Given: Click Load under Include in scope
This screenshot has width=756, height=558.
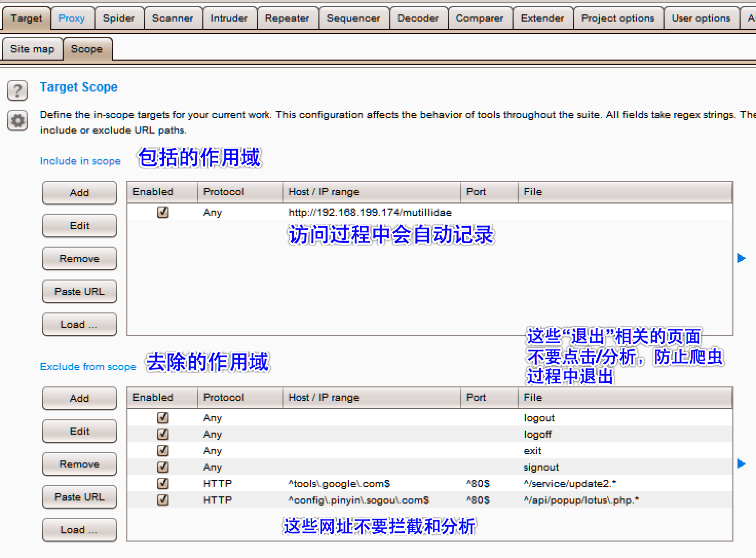Looking at the screenshot, I should point(79,324).
